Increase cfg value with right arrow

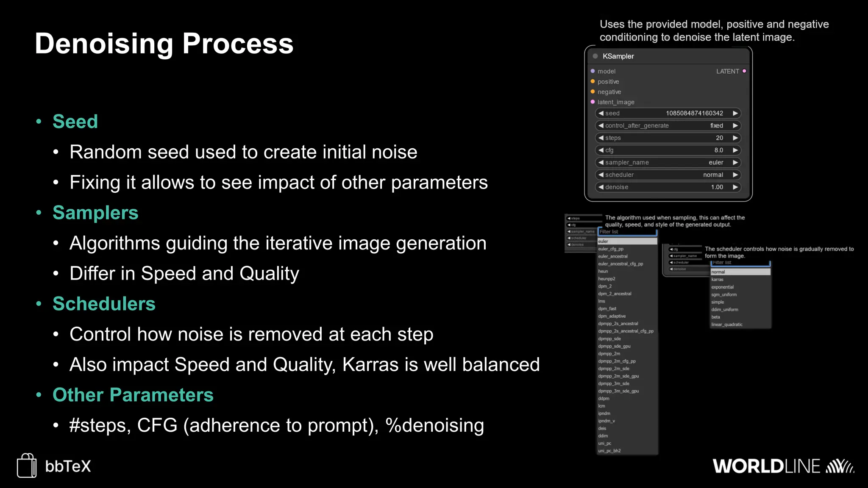735,150
